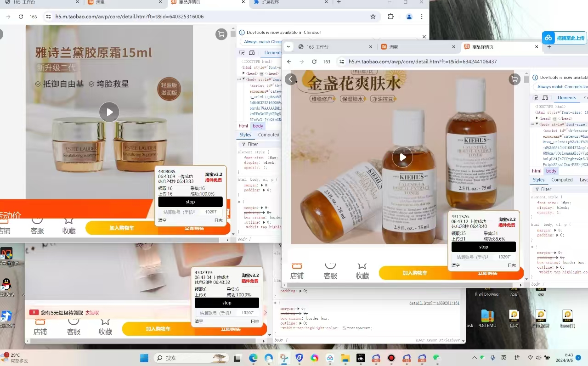Screen dimensions: 588x366
Task: Go back with Kiehl's page left chevron
Action: pyautogui.click(x=291, y=79)
